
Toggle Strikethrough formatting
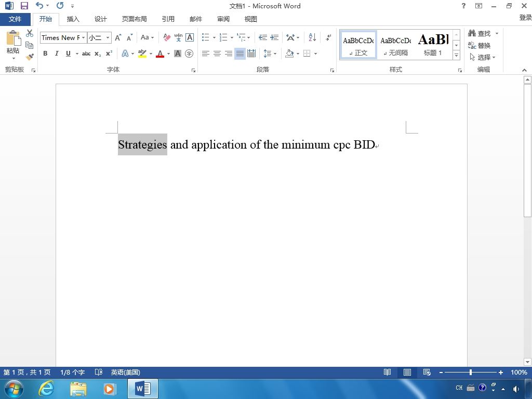[86, 54]
